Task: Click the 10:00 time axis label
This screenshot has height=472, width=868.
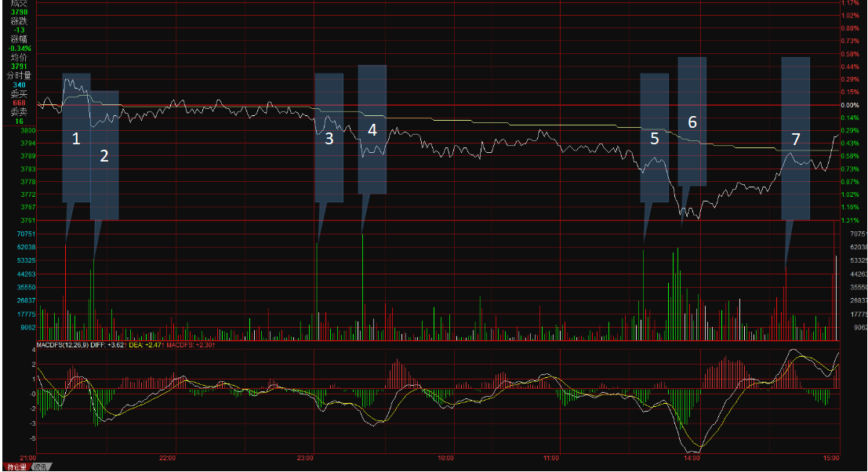Action: (x=445, y=457)
